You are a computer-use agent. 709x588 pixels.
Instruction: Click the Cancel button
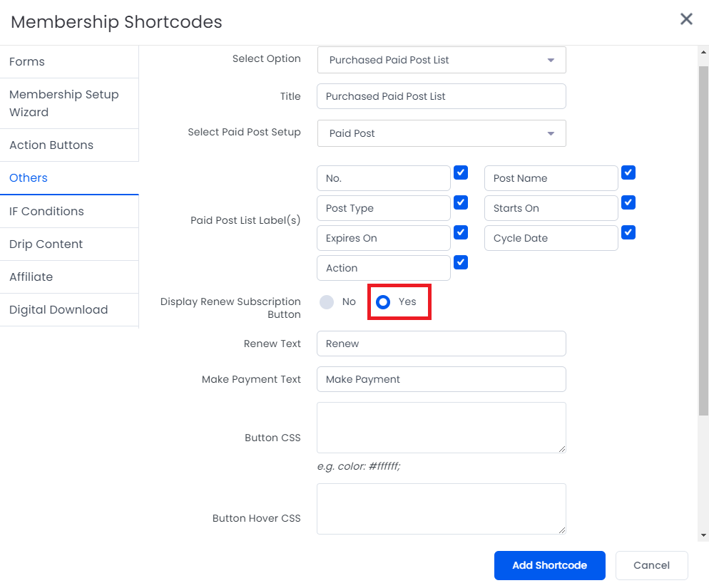click(x=651, y=565)
